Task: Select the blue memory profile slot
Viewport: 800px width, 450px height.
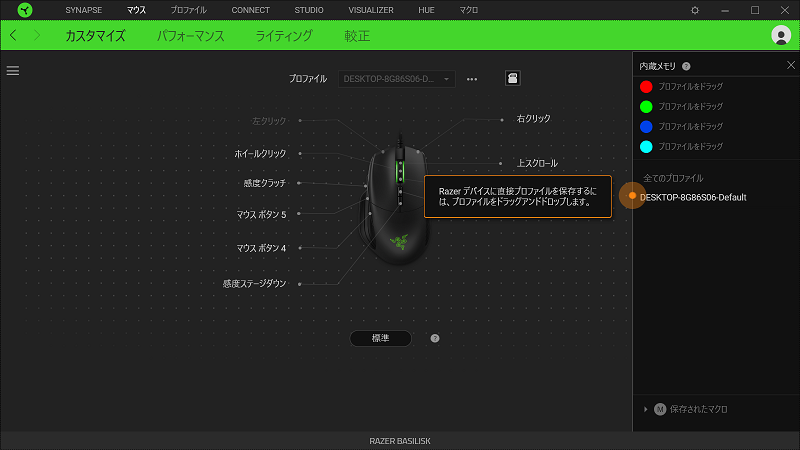Action: 646,127
